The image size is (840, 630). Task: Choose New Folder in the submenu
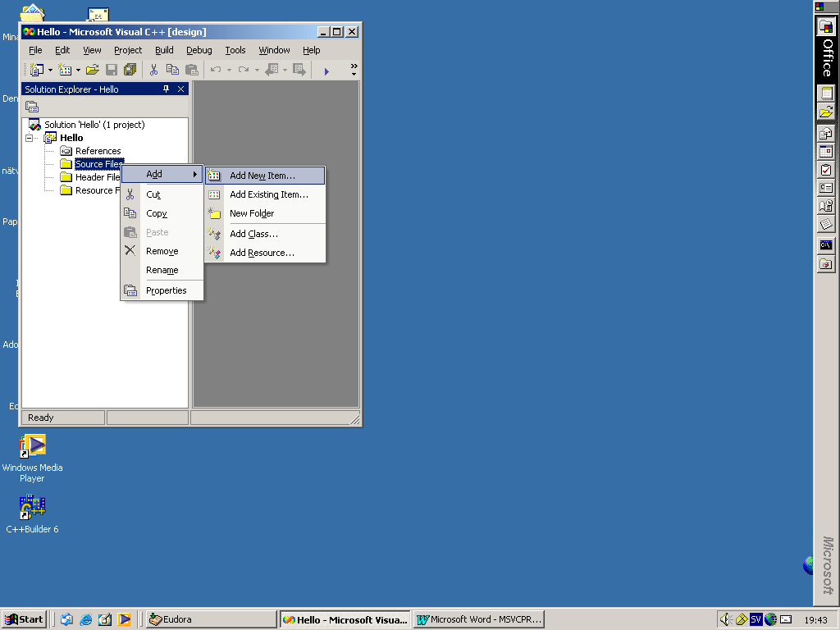tap(265, 213)
